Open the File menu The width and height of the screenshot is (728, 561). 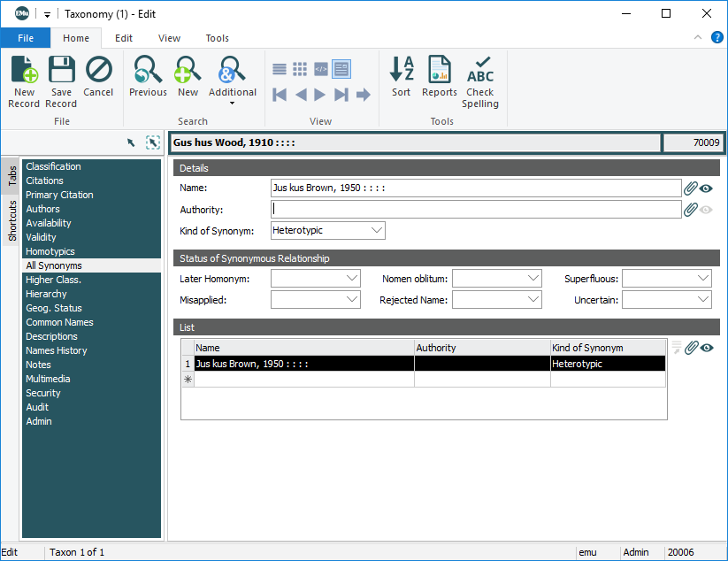tap(26, 38)
